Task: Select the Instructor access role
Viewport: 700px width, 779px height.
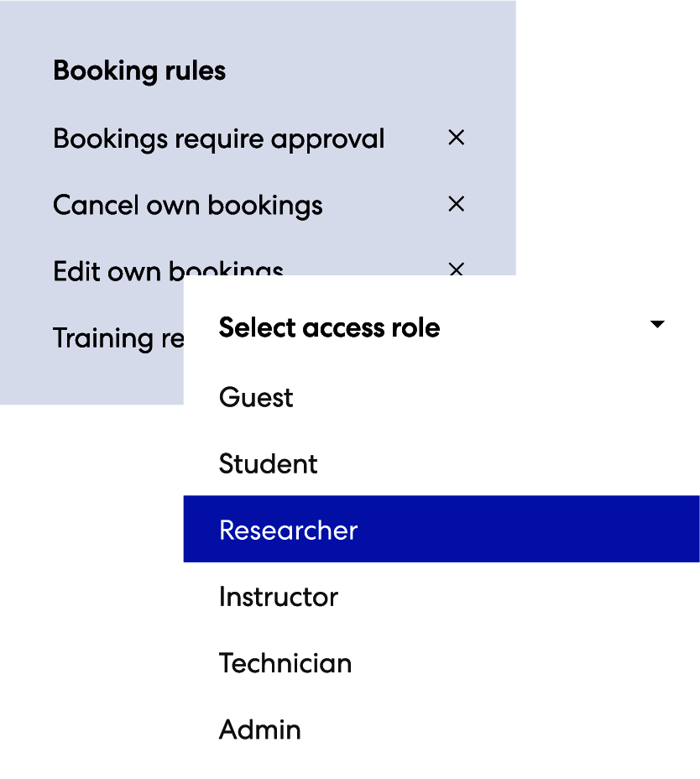Action: [278, 597]
